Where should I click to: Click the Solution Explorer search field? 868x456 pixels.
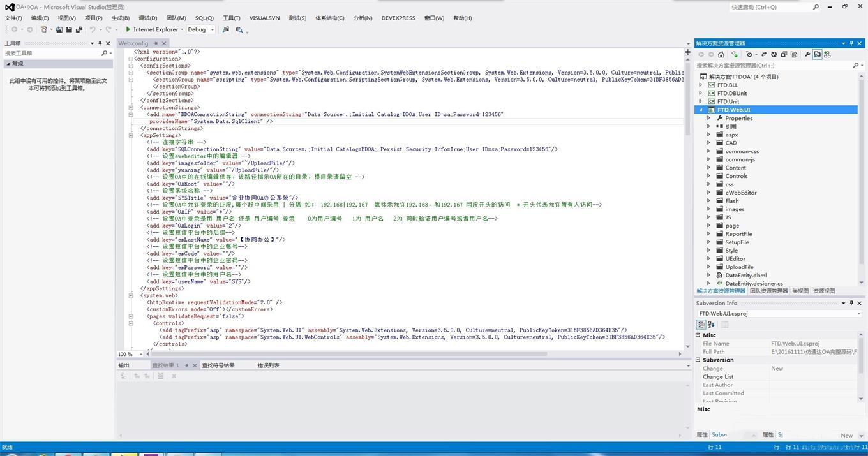pos(772,65)
